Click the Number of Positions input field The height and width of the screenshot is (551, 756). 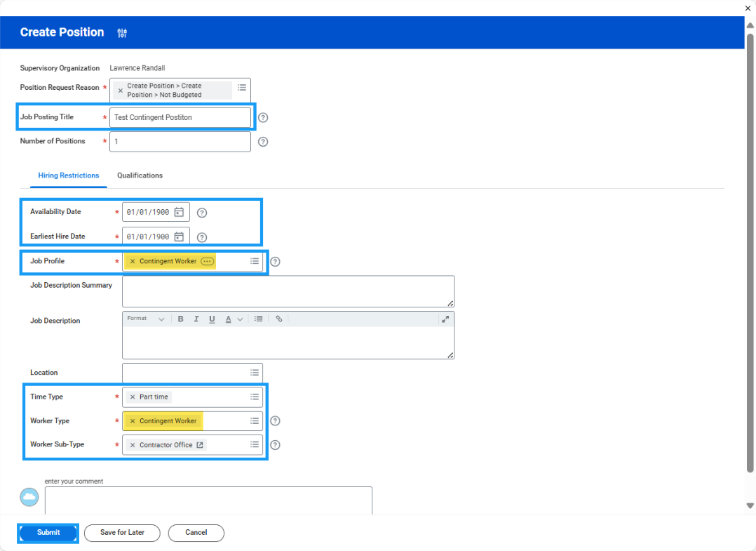click(180, 142)
